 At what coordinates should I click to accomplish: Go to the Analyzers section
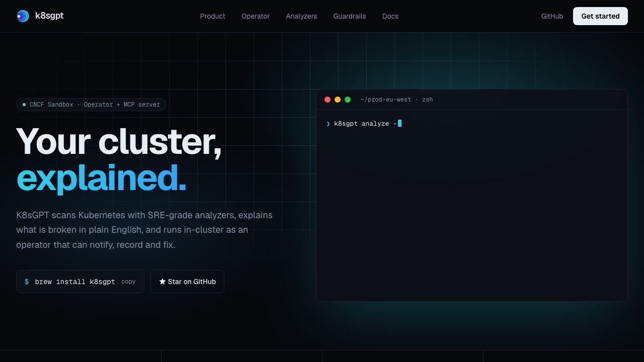coord(301,16)
